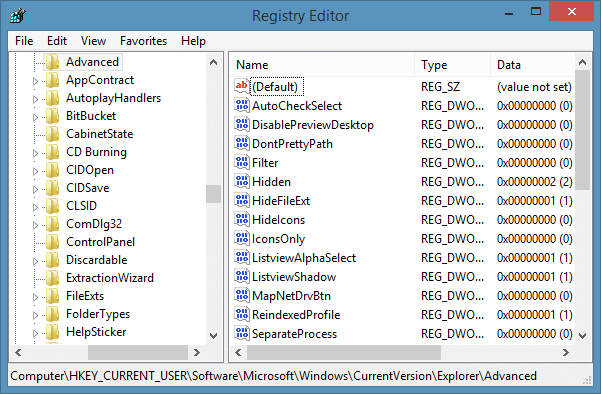Image resolution: width=601 pixels, height=394 pixels.
Task: Select the ControlPanel key label
Action: coord(100,242)
